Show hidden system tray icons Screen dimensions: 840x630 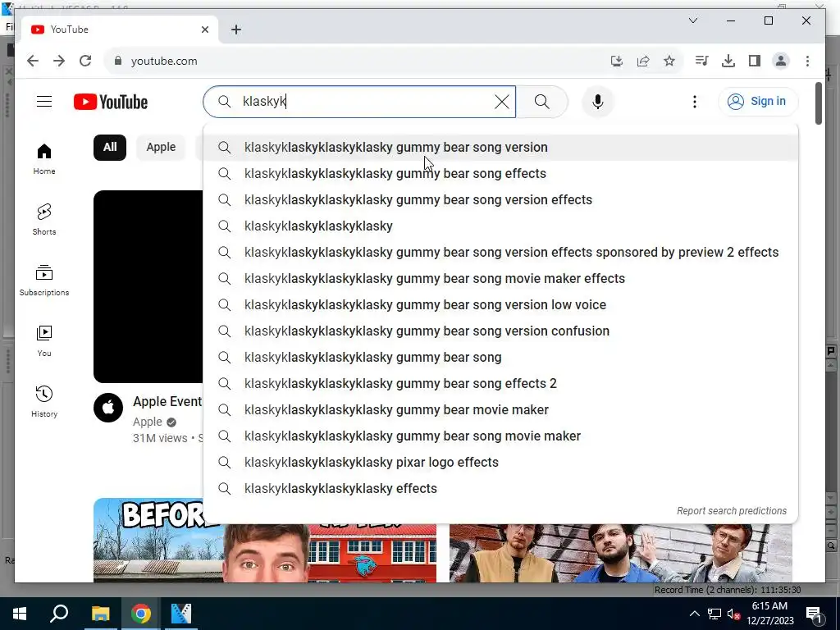coord(694,614)
